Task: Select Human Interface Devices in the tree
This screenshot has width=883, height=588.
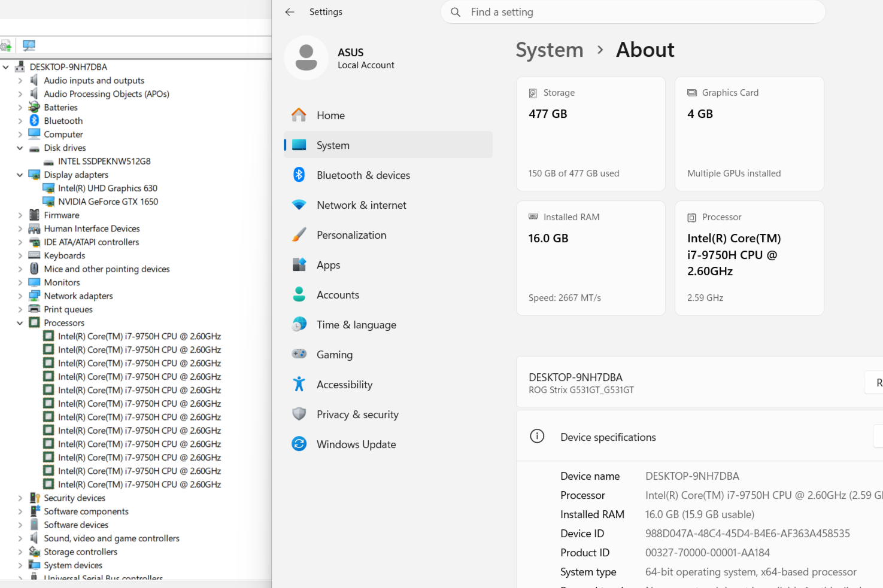Action: pos(92,229)
